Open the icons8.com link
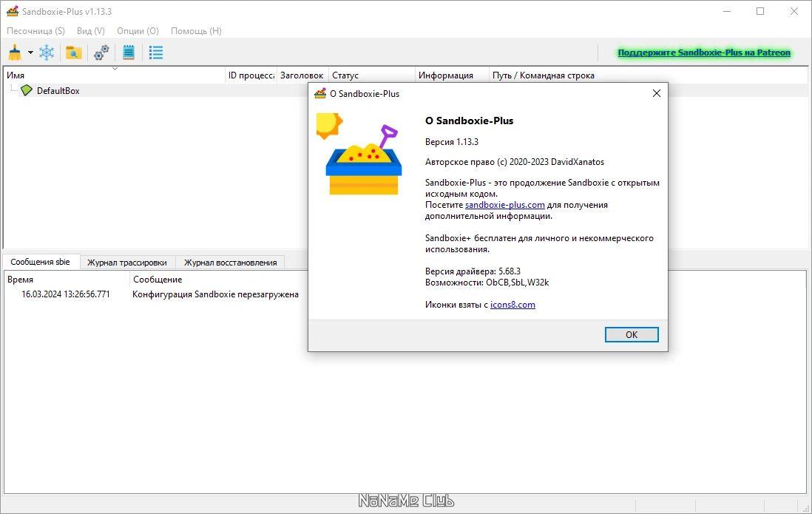 pyautogui.click(x=512, y=305)
